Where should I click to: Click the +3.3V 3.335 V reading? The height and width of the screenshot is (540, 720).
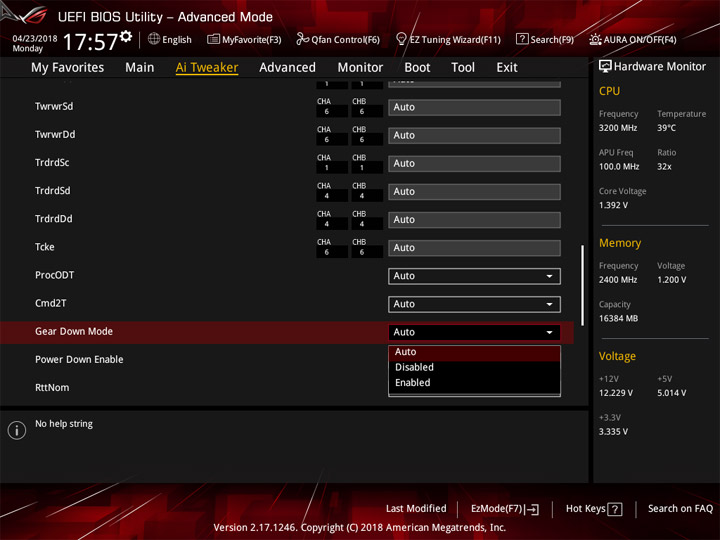pyautogui.click(x=613, y=432)
